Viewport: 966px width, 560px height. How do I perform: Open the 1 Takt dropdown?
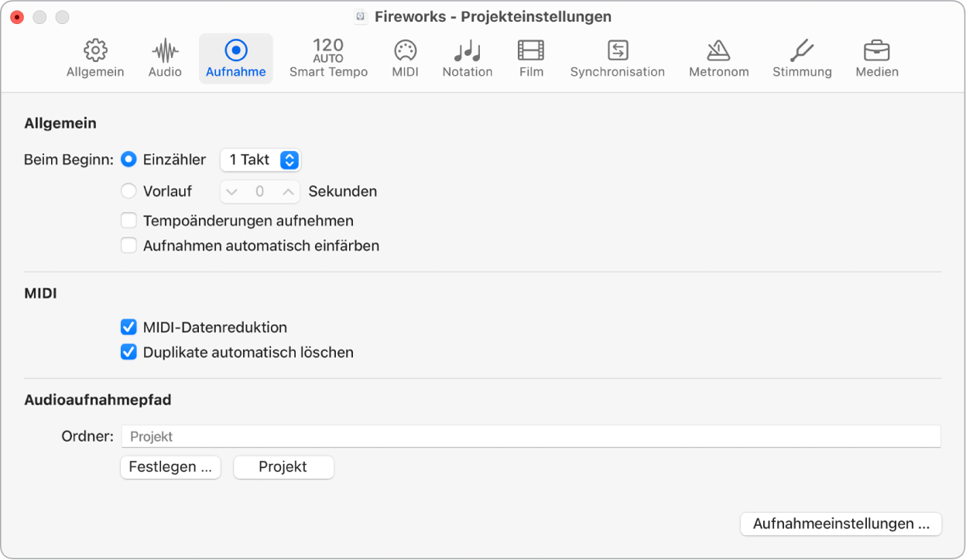260,160
